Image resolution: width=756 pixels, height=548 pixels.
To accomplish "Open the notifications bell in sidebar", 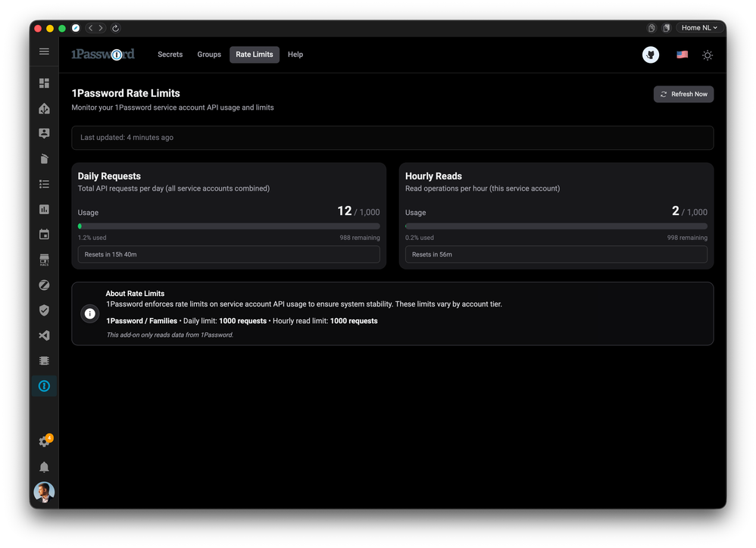I will (44, 467).
